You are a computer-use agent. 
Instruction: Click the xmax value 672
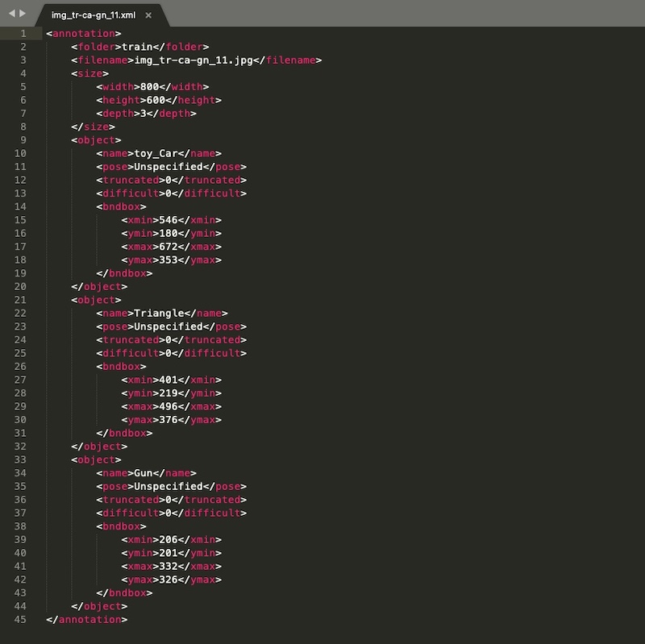click(169, 247)
